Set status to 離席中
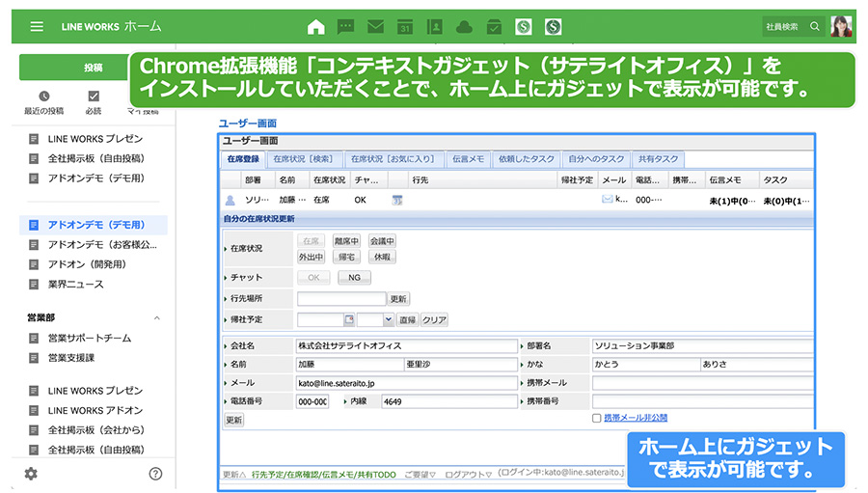 (x=346, y=241)
